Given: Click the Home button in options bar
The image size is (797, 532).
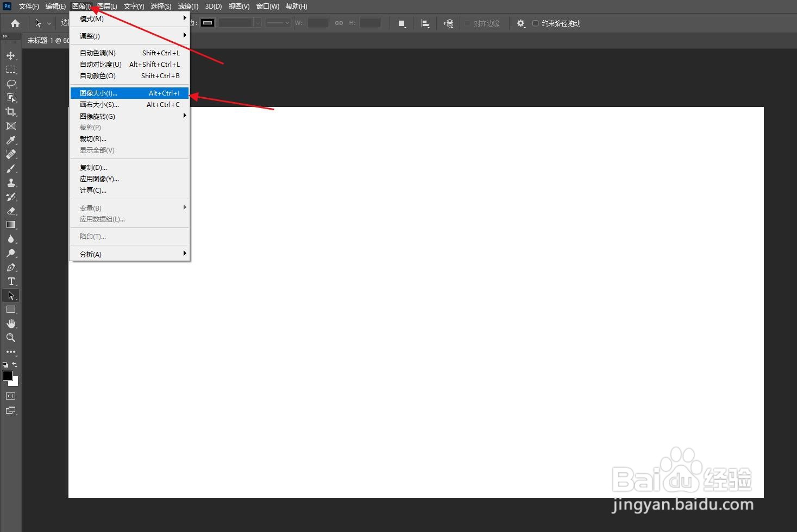Looking at the screenshot, I should tap(15, 23).
